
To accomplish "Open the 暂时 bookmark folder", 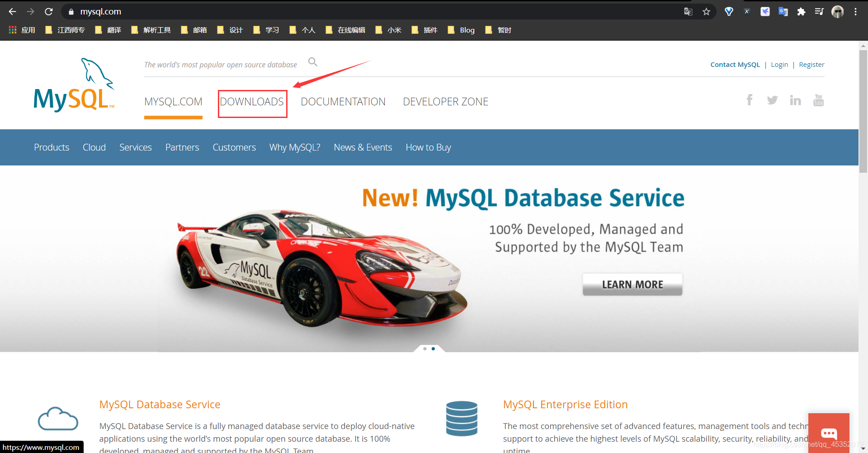I will coord(498,30).
